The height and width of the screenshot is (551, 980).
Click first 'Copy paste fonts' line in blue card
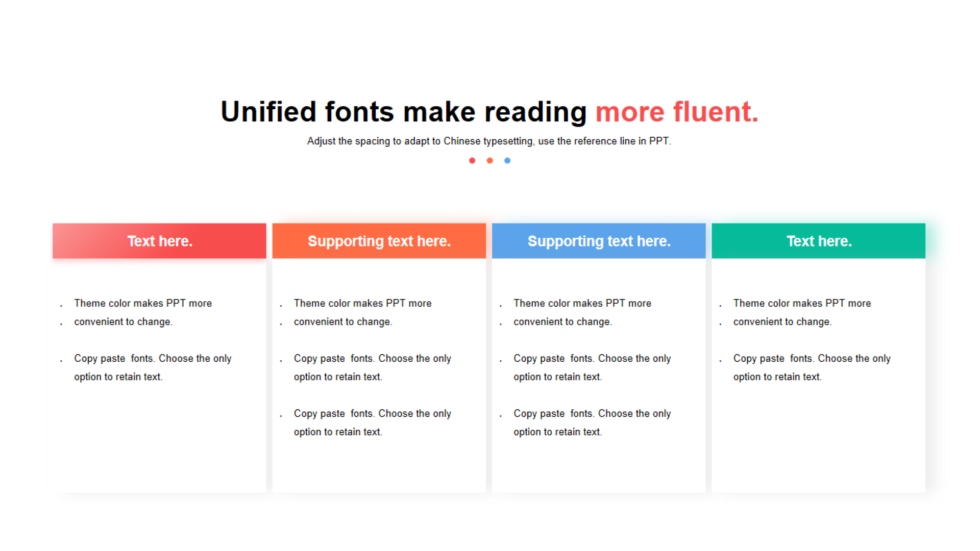point(592,359)
